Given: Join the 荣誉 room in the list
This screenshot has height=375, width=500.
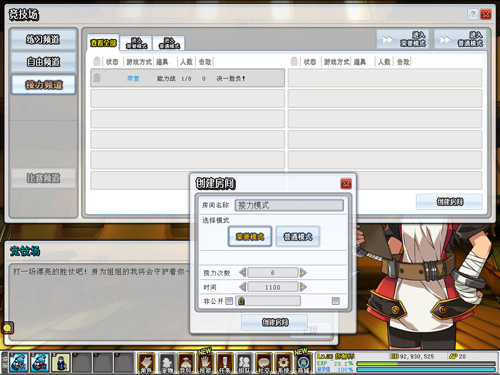Looking at the screenshot, I should [188, 78].
